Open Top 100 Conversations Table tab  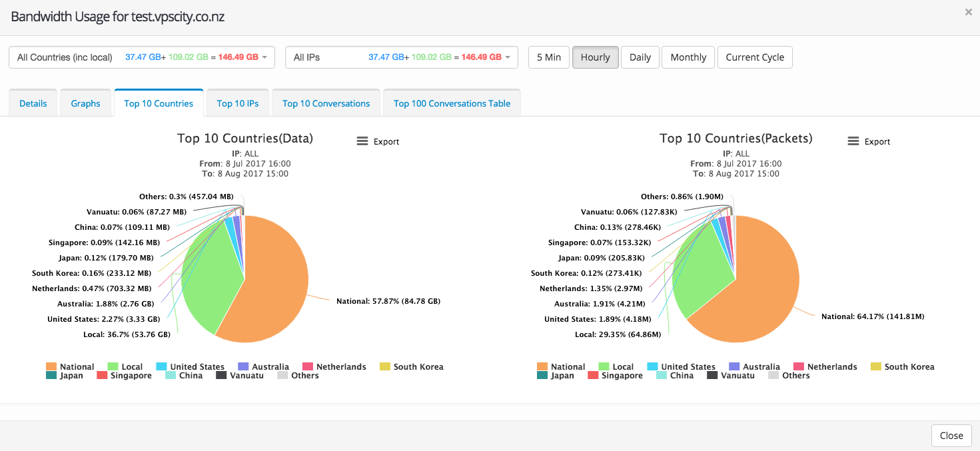pos(452,103)
